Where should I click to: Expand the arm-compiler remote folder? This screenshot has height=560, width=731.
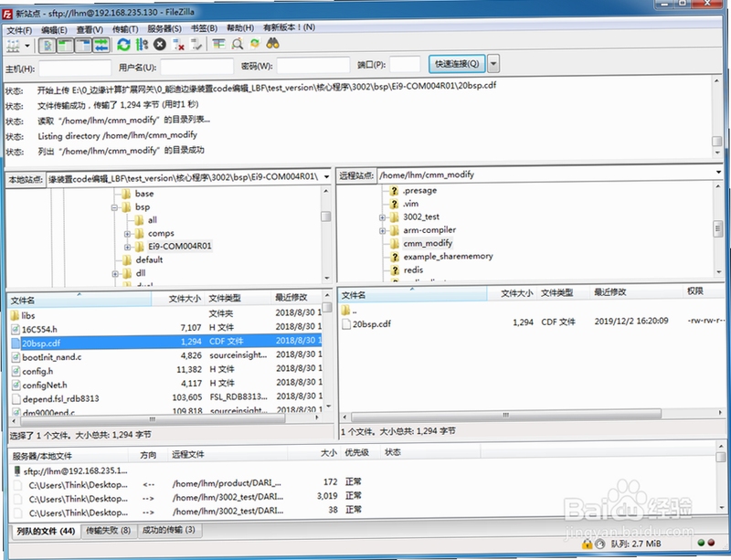[382, 231]
